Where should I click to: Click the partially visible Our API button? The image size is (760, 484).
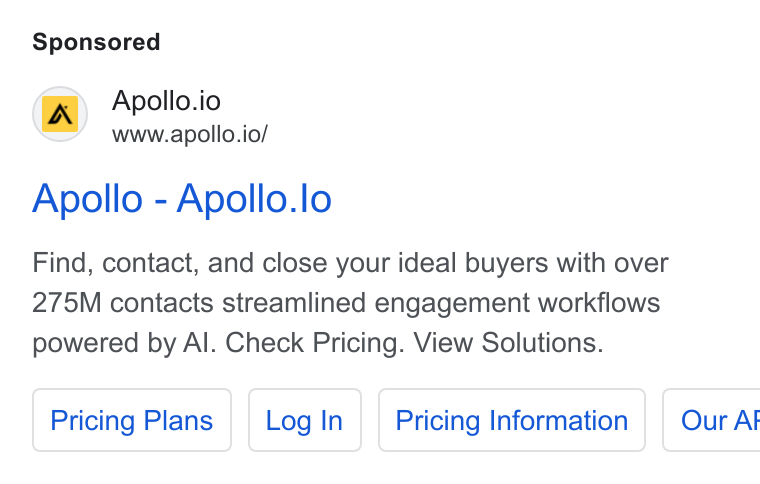(712, 420)
